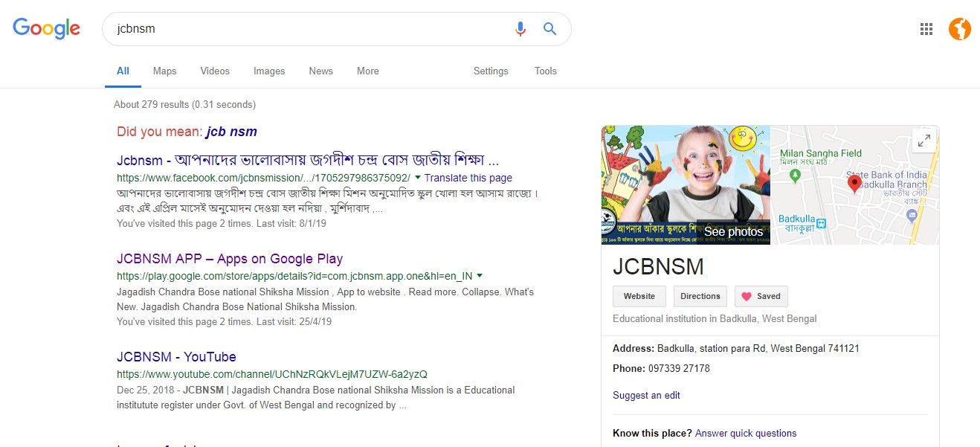Image resolution: width=980 pixels, height=447 pixels.
Task: Open dropdown arrow next to Facebook URL
Action: pyautogui.click(x=417, y=178)
